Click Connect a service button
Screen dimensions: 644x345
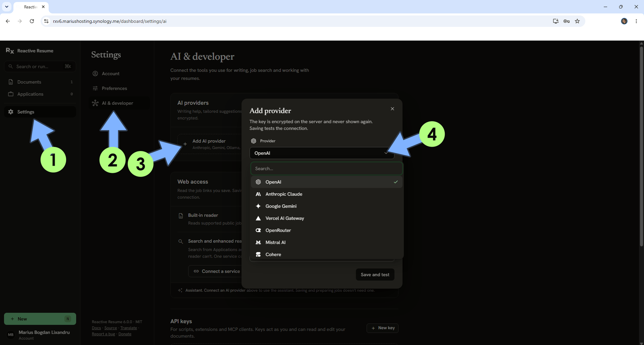(217, 271)
